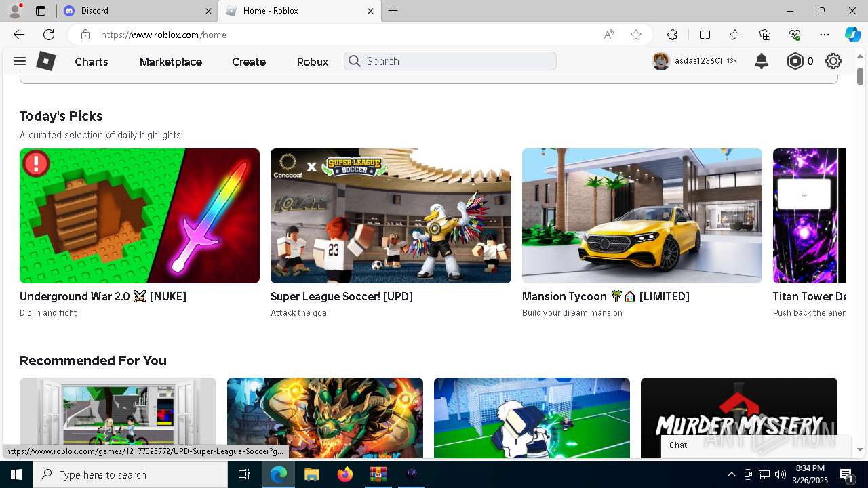Image resolution: width=868 pixels, height=488 pixels.
Task: Open the soccer goal recommended game
Action: pos(532,418)
